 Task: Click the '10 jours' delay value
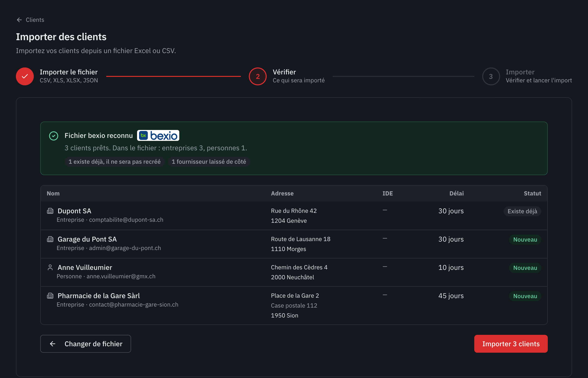pos(451,267)
